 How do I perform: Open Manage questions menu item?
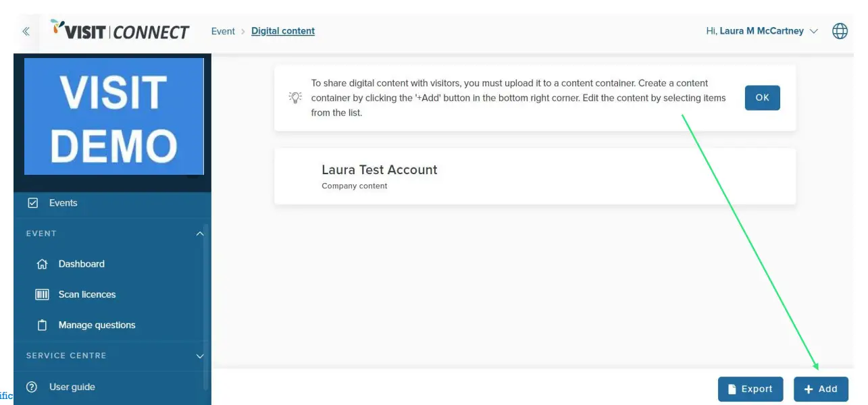[97, 325]
